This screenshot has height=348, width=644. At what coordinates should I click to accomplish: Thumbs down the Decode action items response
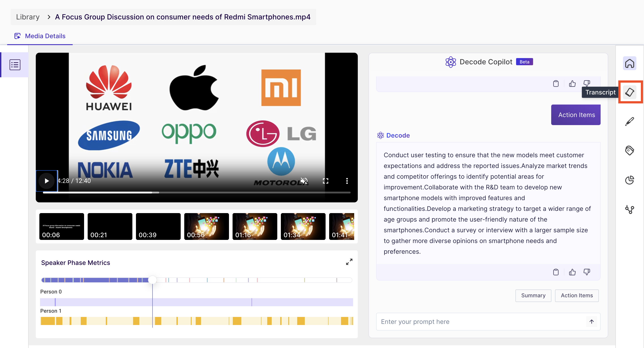click(587, 272)
